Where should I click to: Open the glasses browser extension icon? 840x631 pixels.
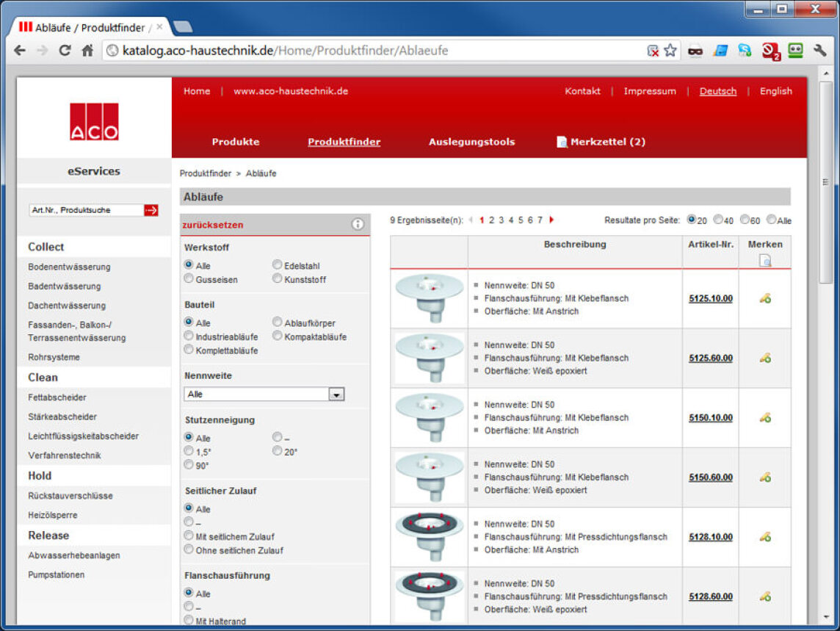[x=695, y=51]
